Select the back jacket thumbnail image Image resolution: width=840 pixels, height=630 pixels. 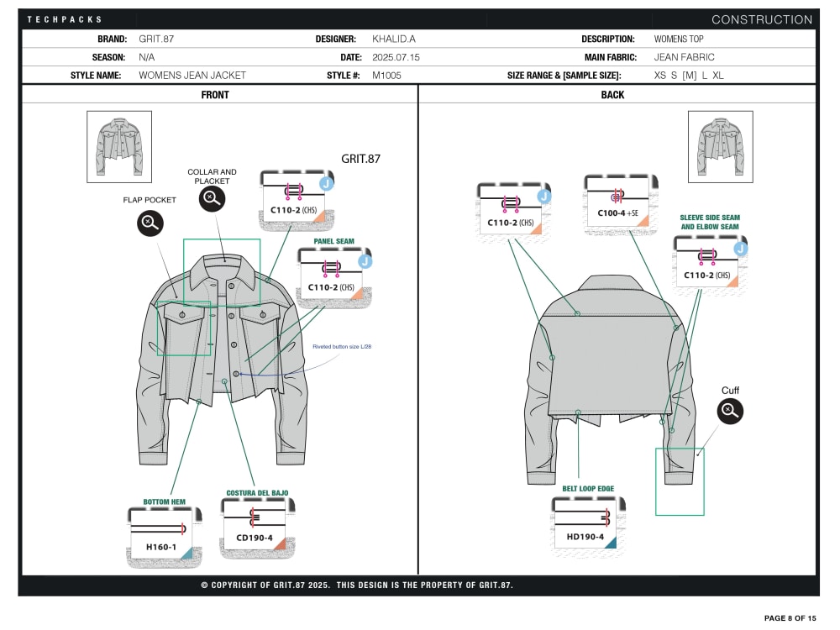[x=721, y=147]
